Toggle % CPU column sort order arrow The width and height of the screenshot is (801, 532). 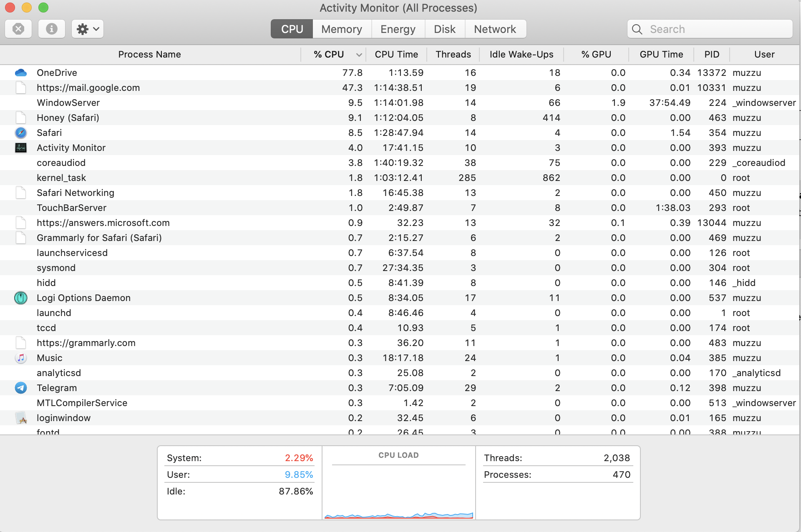click(x=359, y=55)
